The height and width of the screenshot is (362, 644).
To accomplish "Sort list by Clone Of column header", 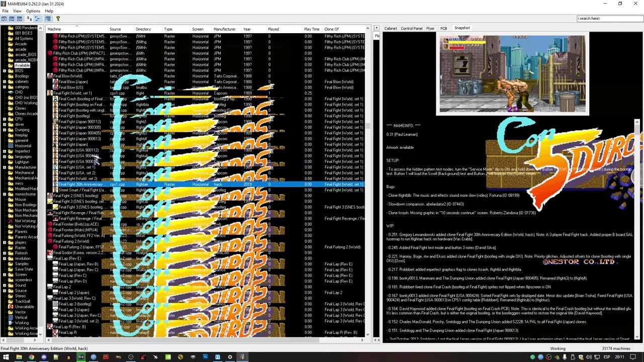I will coord(344,29).
